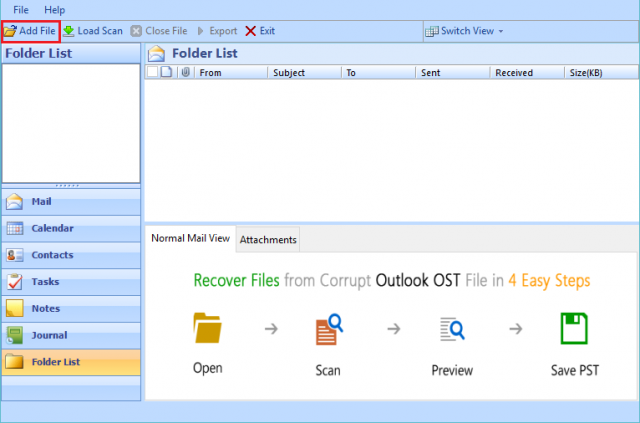This screenshot has height=423, width=640.
Task: Click the attachment paperclip column icon
Action: point(186,72)
